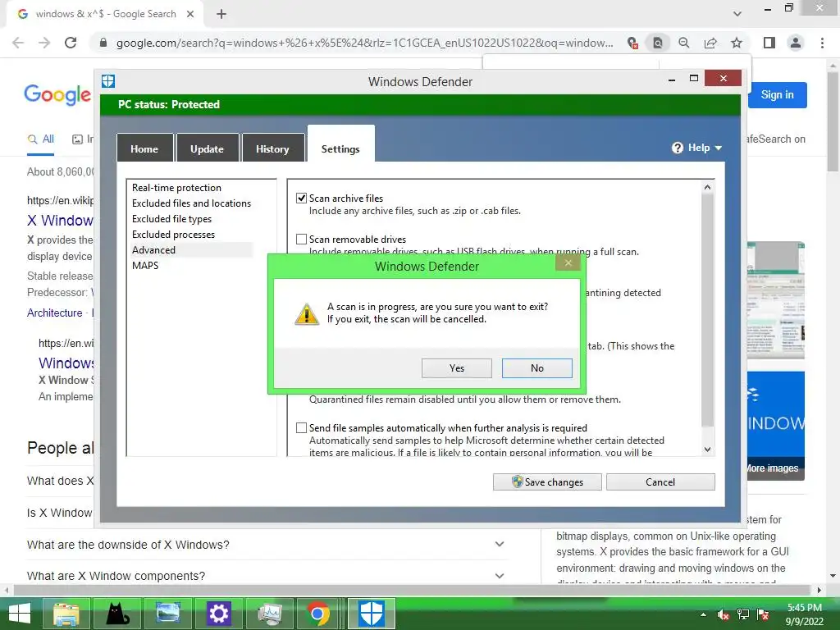Close the Google Search browser tab
This screenshot has height=630, width=840.
coord(190,14)
